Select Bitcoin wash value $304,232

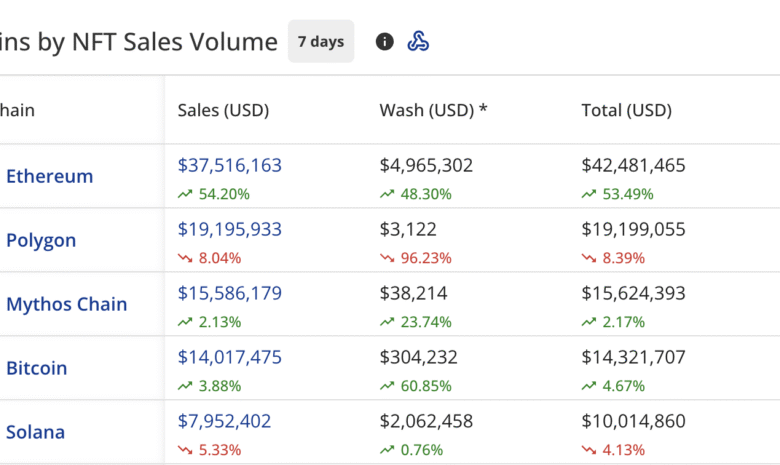tap(418, 357)
